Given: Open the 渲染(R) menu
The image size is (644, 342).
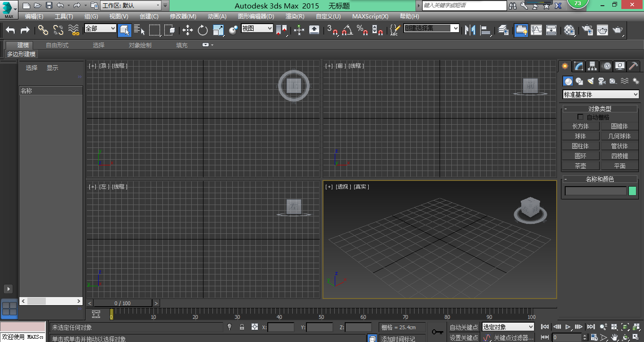Looking at the screenshot, I should pos(295,16).
